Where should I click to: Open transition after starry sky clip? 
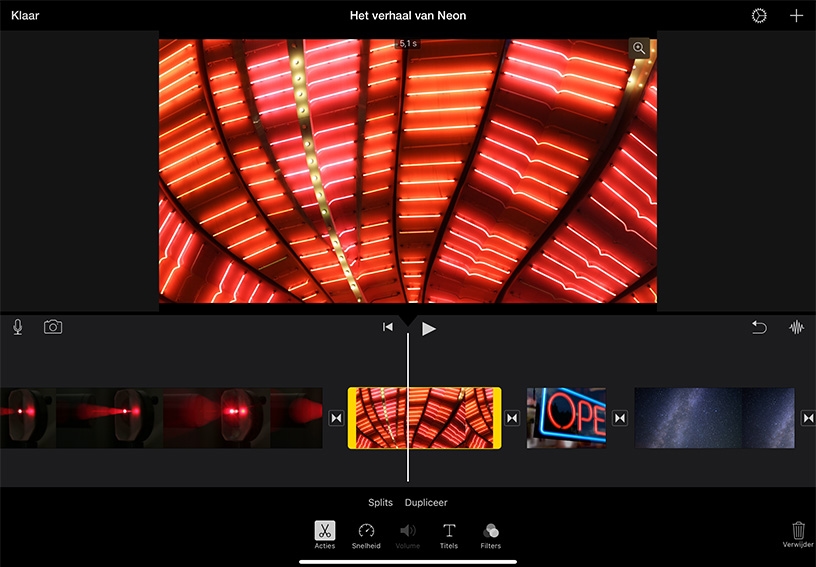809,418
